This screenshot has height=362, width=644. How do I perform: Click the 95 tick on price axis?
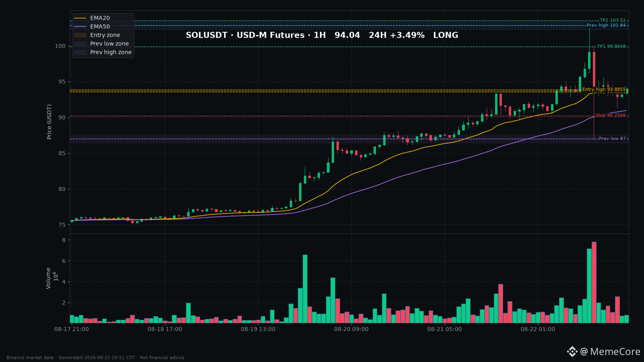tap(62, 82)
